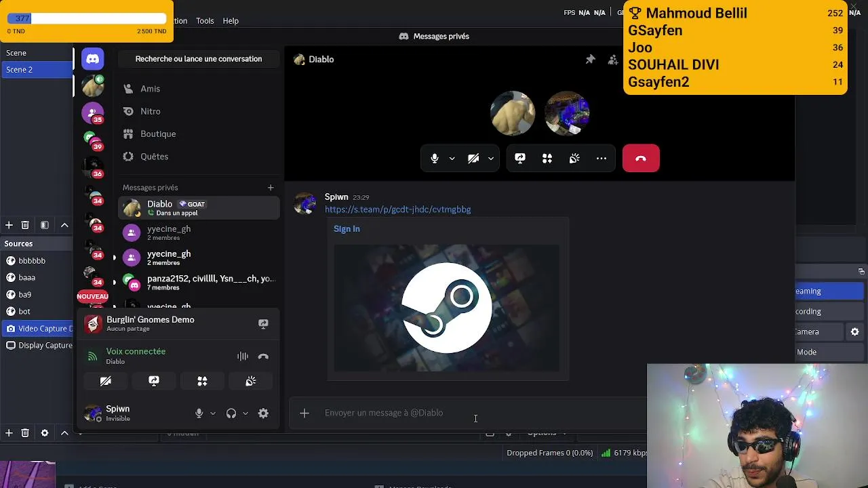Turn on camera in the call controls
This screenshot has width=868, height=488.
click(x=473, y=159)
